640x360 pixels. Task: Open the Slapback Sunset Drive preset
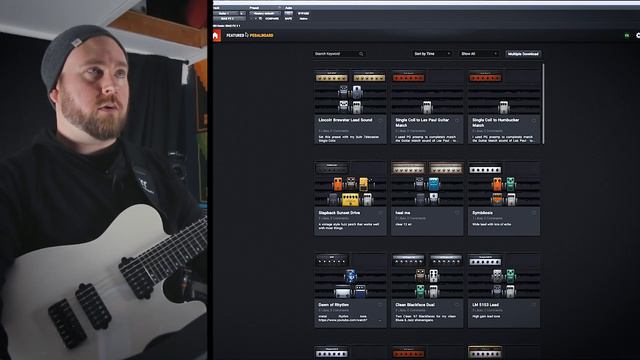tap(339, 213)
